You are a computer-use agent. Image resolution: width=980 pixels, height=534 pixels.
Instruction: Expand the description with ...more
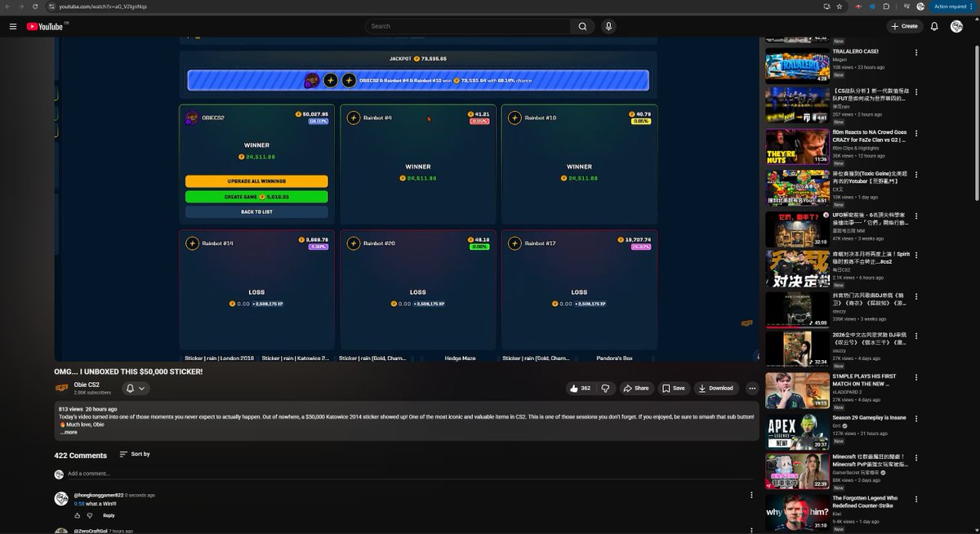pos(69,432)
